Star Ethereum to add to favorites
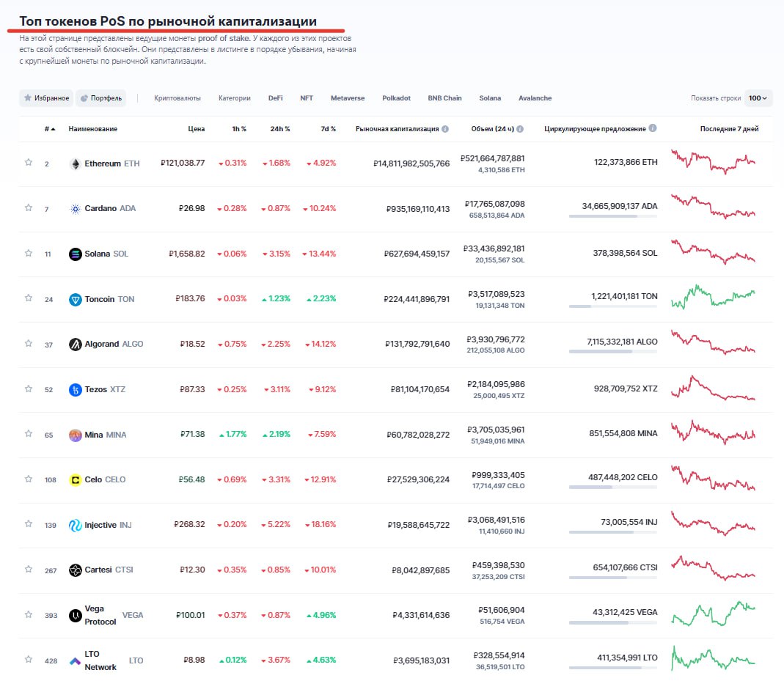The image size is (784, 681). point(29,163)
